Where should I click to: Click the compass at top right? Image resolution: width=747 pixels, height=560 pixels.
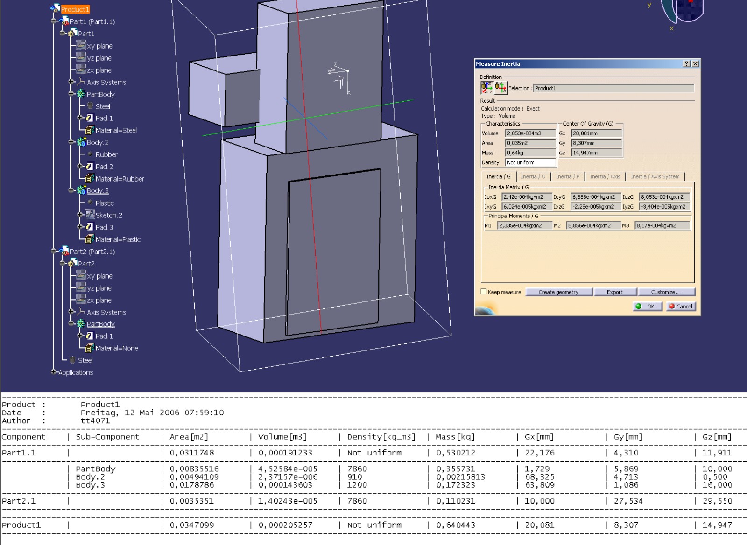click(682, 12)
